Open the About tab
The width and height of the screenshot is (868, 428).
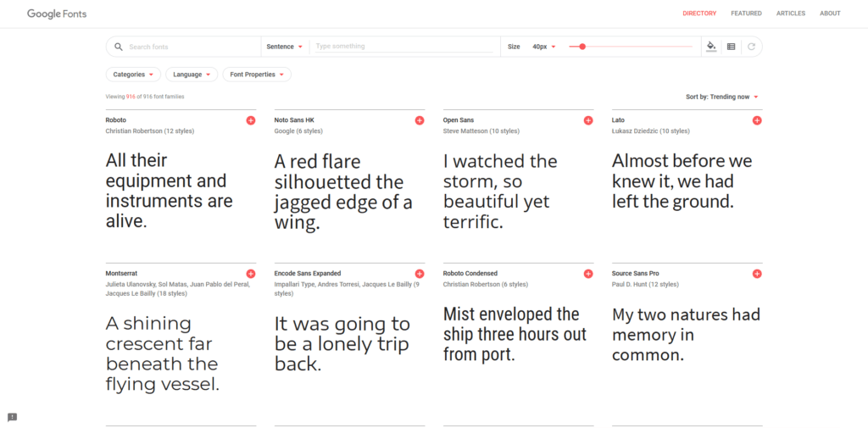coord(830,14)
